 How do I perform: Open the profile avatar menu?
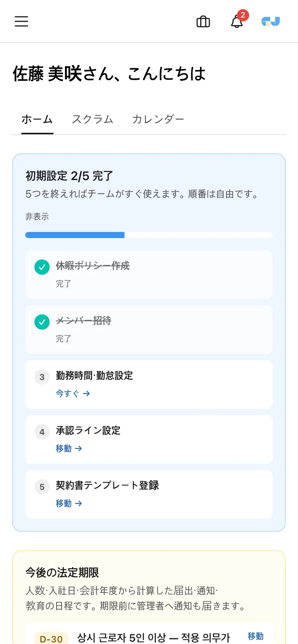270,21
